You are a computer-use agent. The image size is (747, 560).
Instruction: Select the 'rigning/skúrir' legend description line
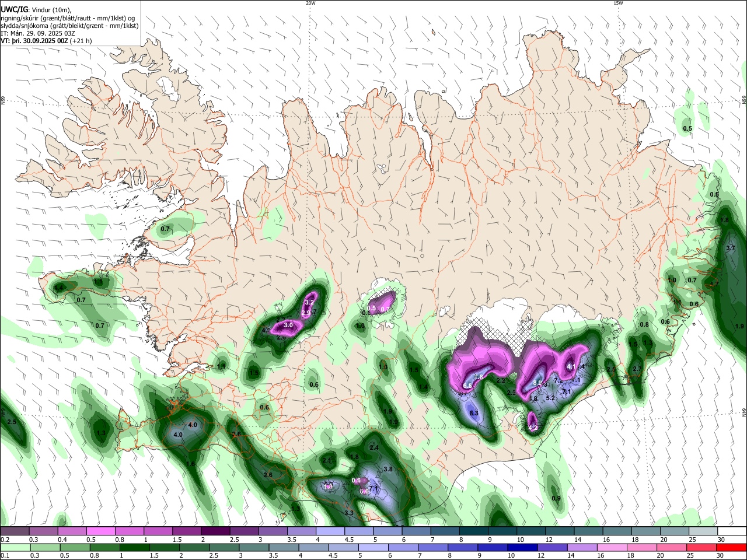click(x=69, y=18)
